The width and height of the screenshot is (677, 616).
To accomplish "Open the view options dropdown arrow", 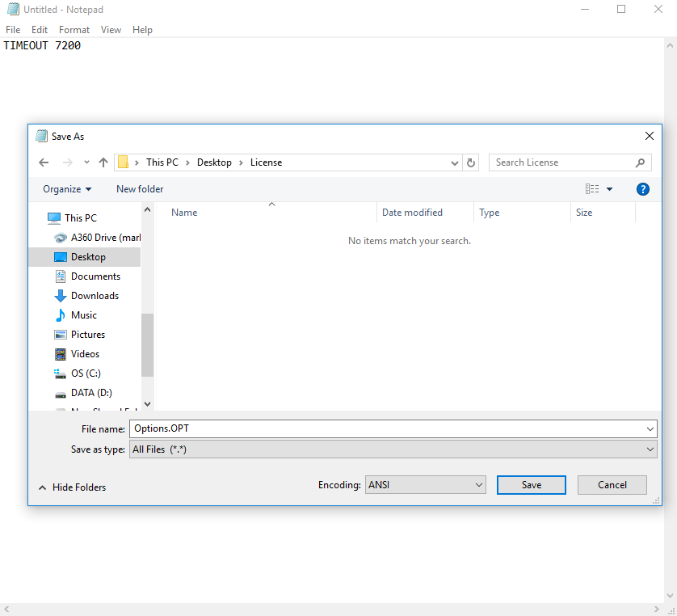I will [609, 189].
